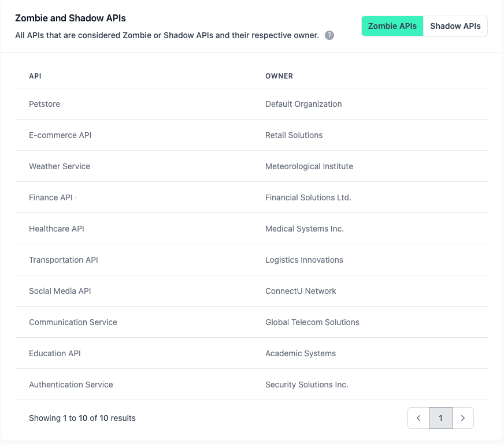Sort by the OWNER column header
Viewport: 504px width, 444px height.
click(279, 76)
